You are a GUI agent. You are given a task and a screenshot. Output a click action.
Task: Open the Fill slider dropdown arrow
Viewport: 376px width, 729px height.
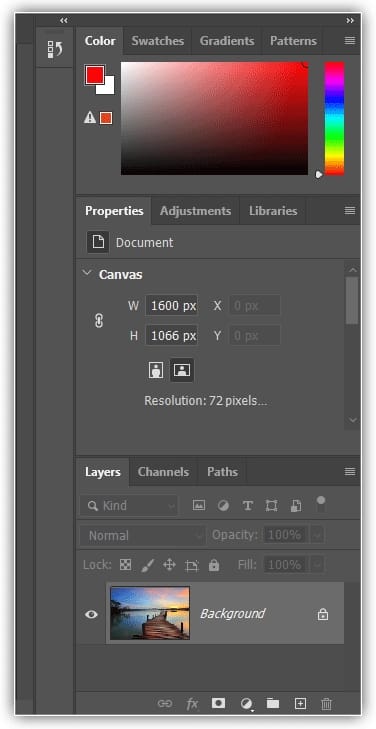(317, 565)
